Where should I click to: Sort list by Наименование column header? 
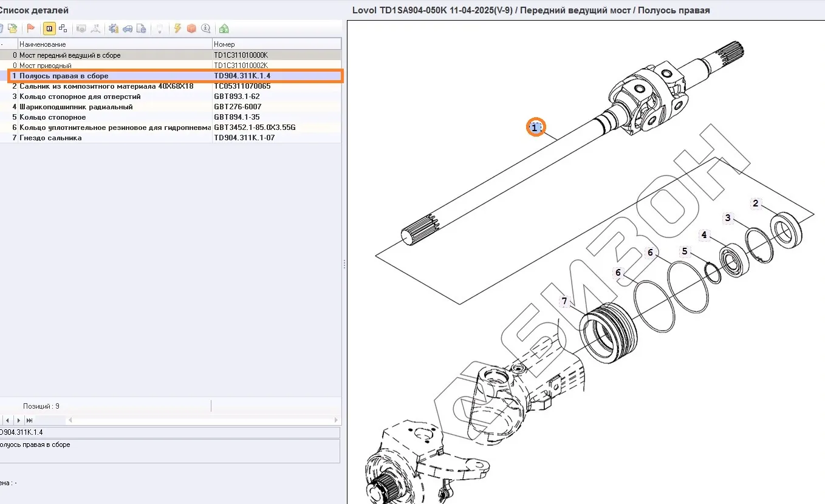pos(114,44)
